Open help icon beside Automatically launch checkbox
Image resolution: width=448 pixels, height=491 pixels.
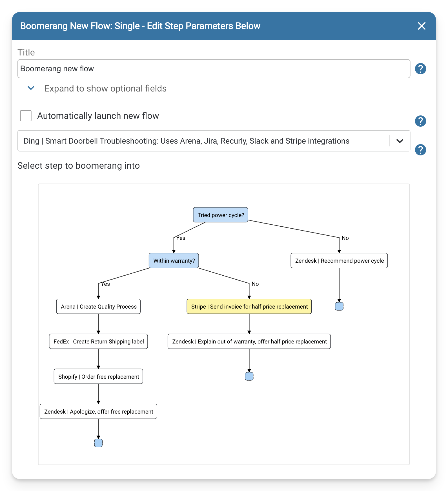(x=420, y=121)
